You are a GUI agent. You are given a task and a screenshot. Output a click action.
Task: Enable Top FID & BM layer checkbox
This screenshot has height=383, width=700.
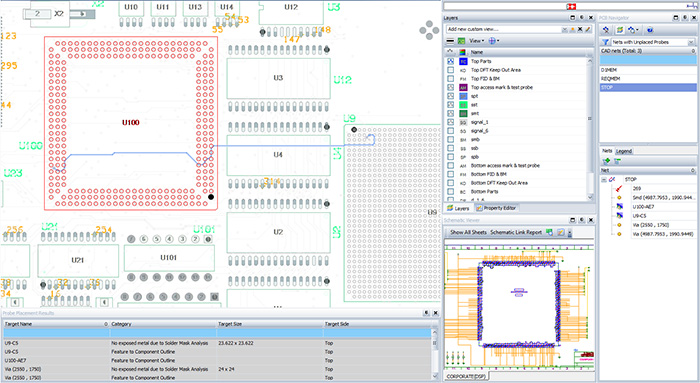450,79
